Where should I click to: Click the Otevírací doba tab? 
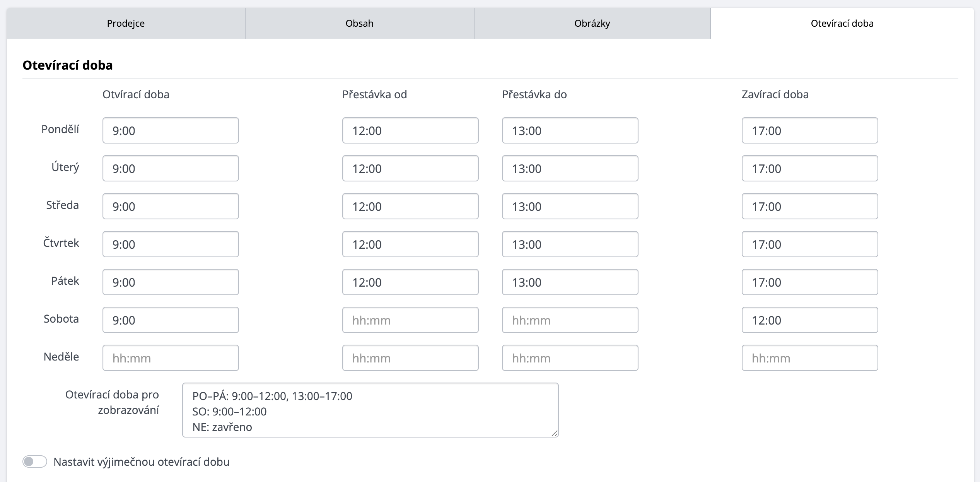click(842, 23)
